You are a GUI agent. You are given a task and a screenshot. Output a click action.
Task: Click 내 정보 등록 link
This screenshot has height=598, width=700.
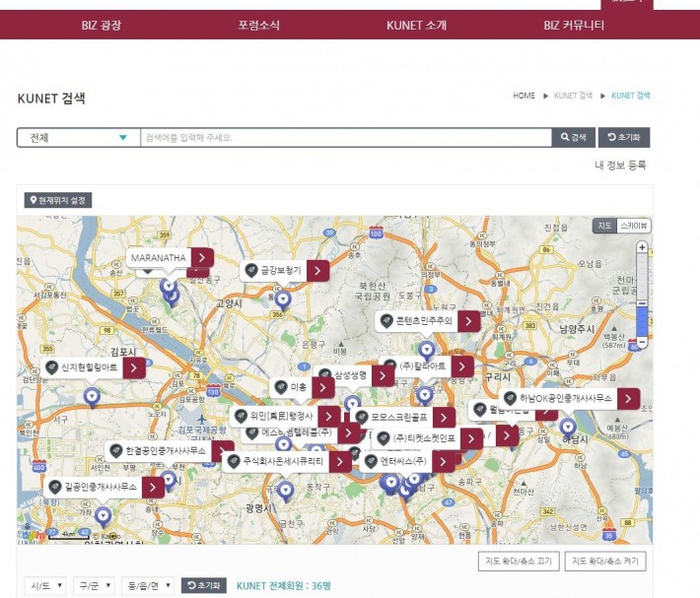621,165
